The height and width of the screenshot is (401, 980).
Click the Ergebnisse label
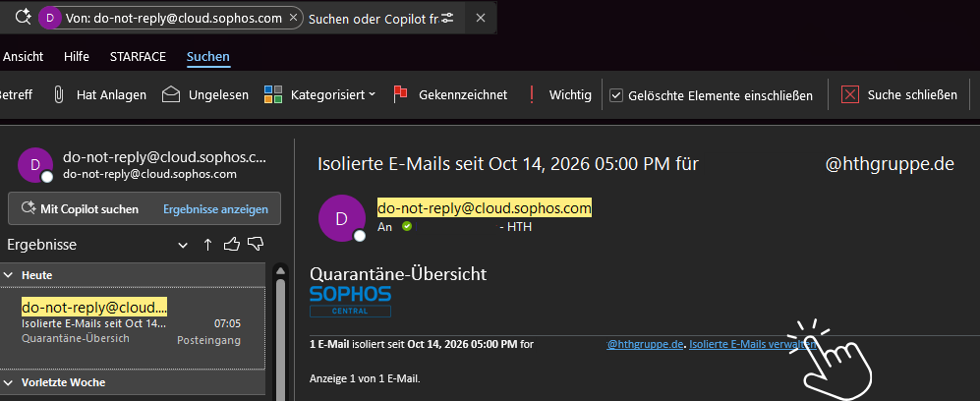(x=42, y=245)
